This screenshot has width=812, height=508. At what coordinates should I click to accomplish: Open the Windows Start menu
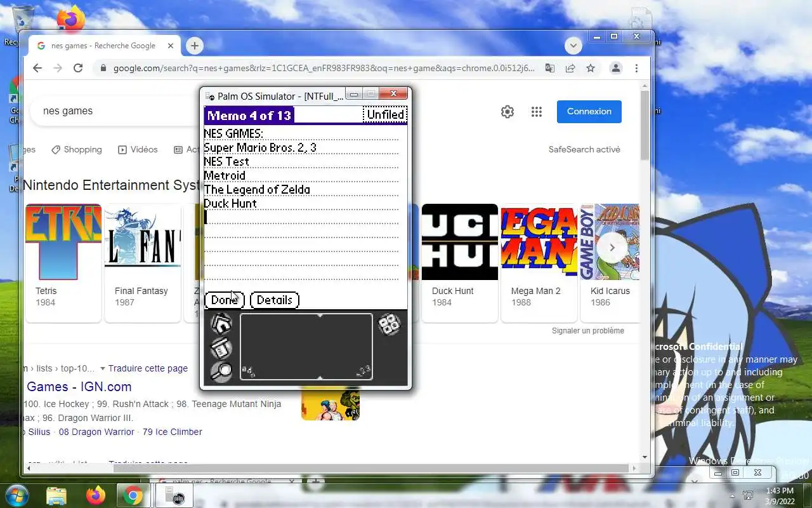coord(17,495)
